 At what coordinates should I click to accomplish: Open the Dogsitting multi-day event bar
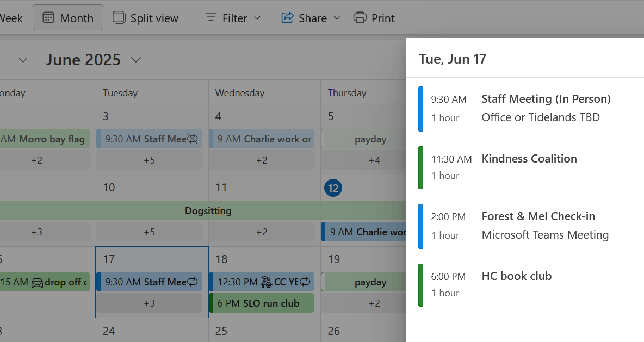tap(208, 211)
